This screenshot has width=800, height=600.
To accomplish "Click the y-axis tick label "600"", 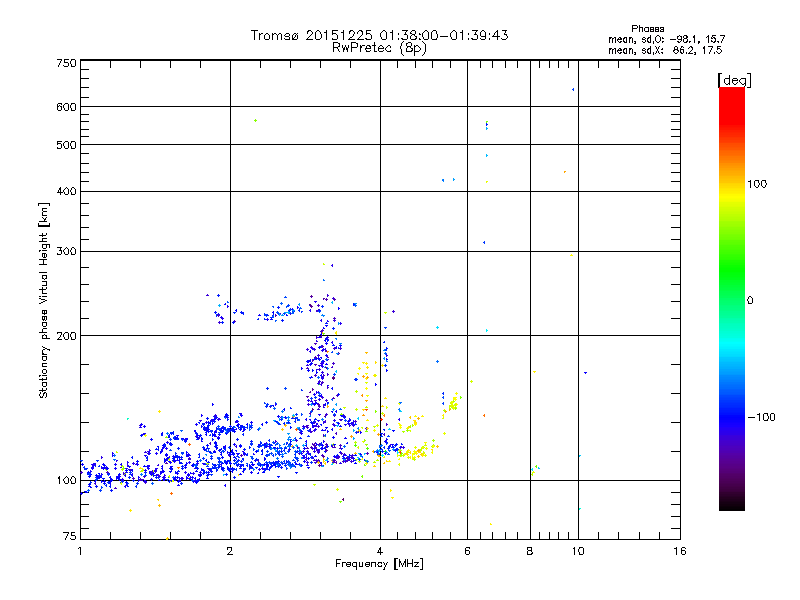I will tap(66, 107).
